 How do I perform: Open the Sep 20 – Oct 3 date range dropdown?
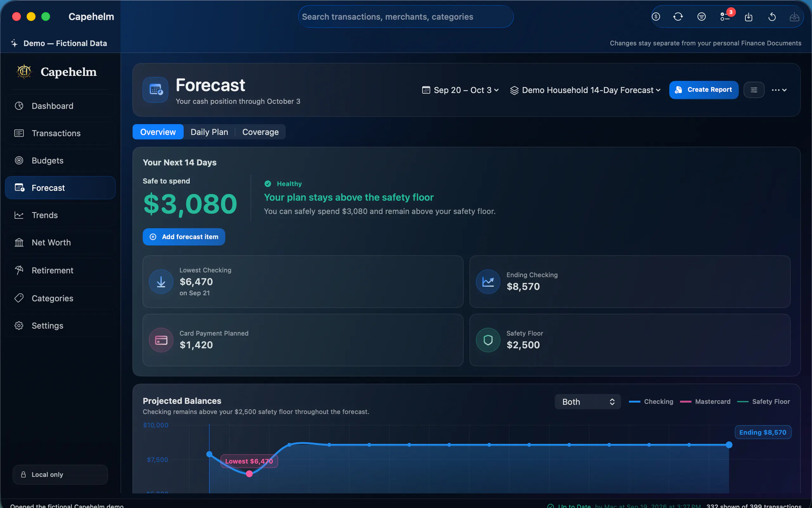coord(460,90)
